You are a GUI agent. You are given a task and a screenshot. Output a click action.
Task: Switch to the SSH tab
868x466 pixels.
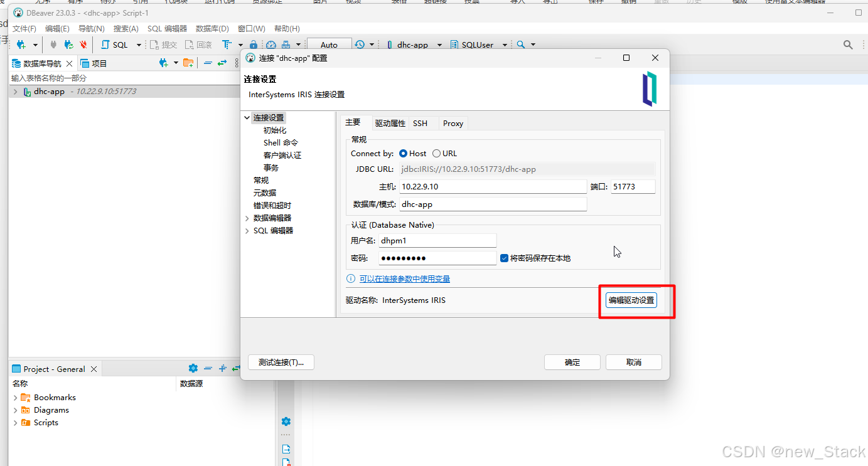[x=420, y=124]
